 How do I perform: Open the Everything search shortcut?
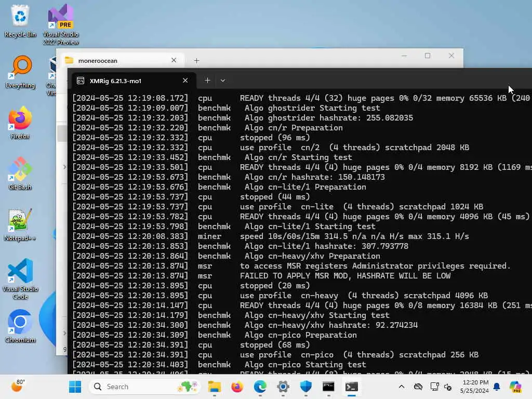(20, 72)
